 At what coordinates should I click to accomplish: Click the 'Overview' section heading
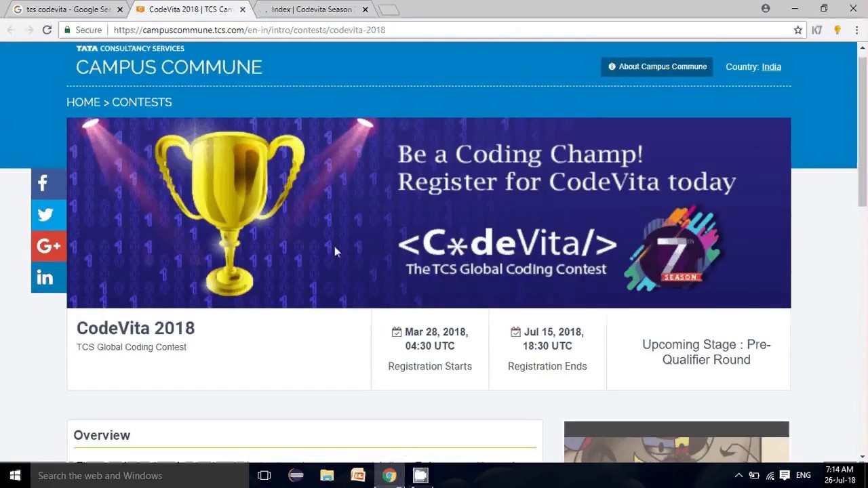point(102,435)
